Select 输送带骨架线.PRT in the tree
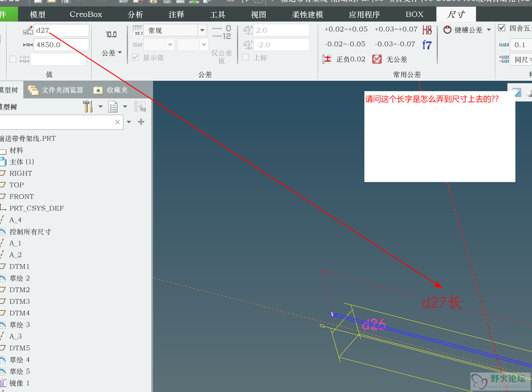Screen dimensions: 532x392 click(28, 138)
